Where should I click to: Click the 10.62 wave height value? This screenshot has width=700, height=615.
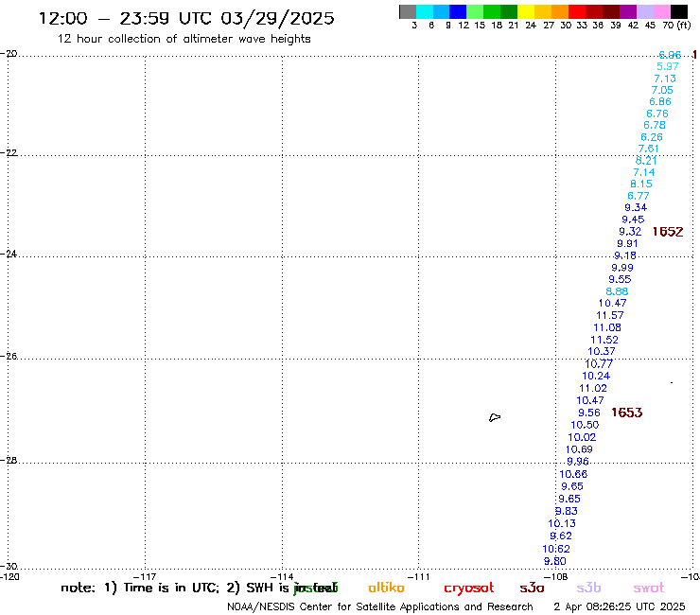[556, 549]
